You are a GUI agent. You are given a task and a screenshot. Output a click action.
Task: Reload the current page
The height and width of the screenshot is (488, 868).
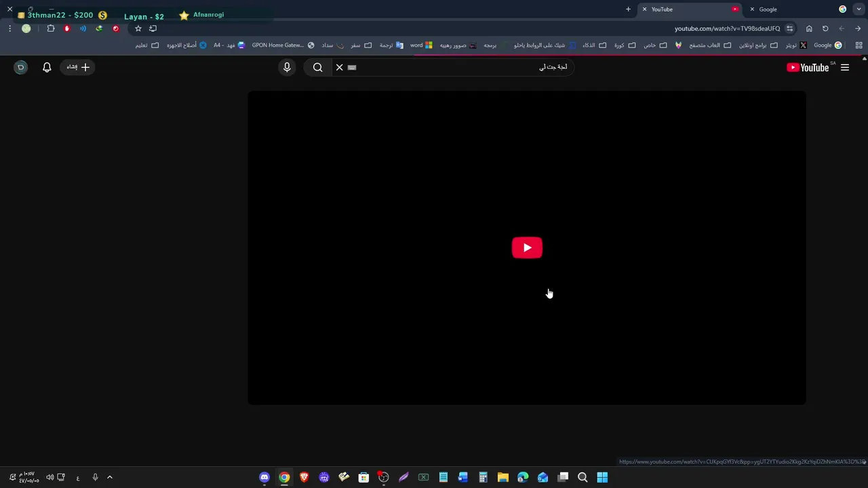coord(825,28)
